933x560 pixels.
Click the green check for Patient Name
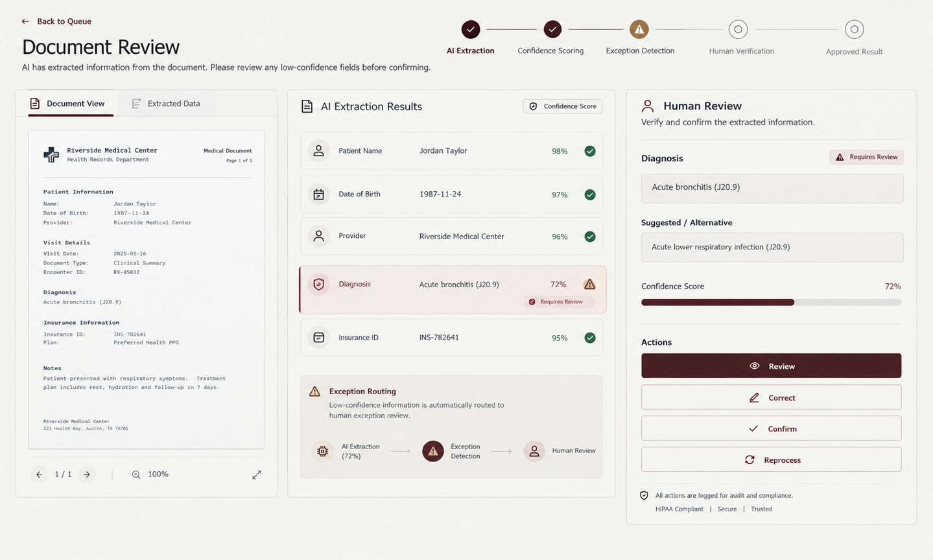click(x=590, y=151)
